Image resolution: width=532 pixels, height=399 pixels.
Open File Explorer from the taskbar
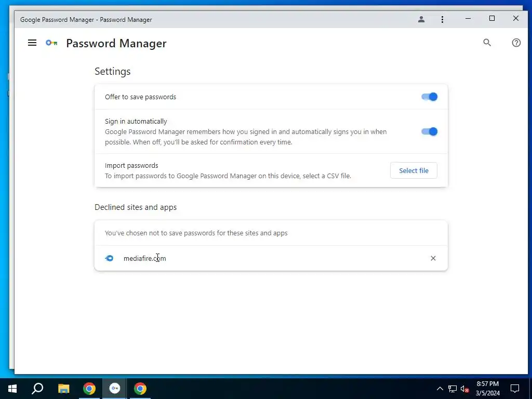[x=63, y=389]
